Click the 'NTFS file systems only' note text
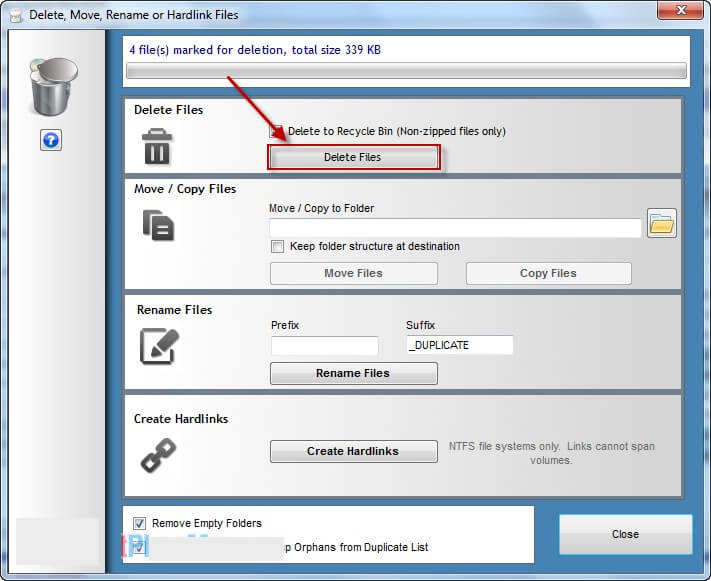 click(551, 453)
